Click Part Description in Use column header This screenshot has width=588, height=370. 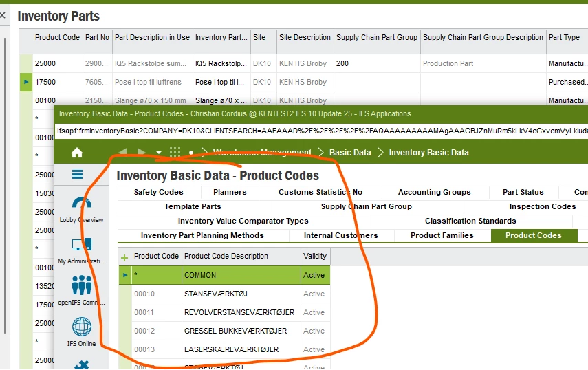click(x=152, y=38)
